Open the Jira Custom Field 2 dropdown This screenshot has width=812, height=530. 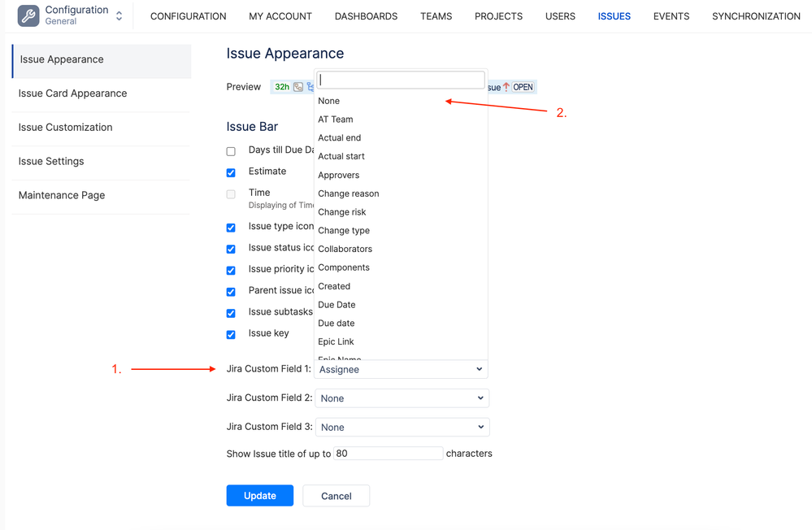click(402, 398)
